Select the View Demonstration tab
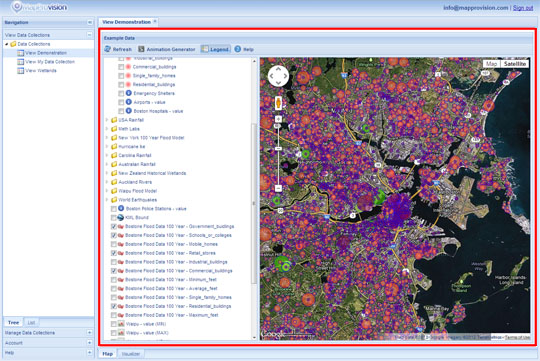540x361 pixels. tap(126, 22)
